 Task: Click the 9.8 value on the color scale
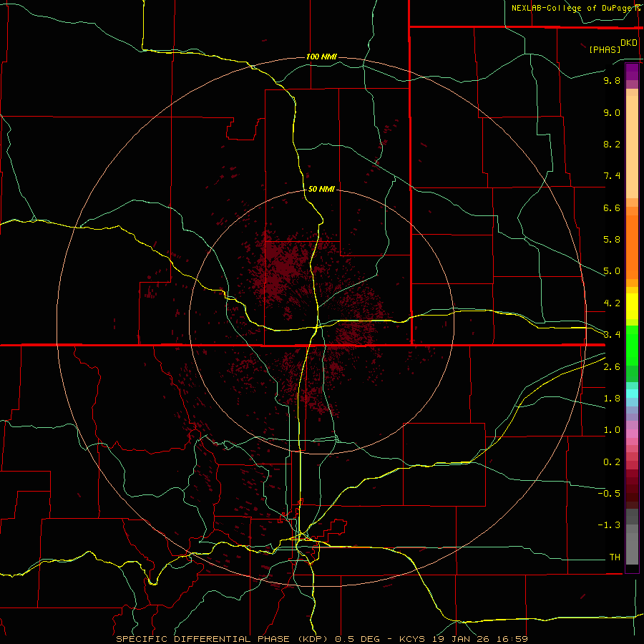click(x=612, y=80)
